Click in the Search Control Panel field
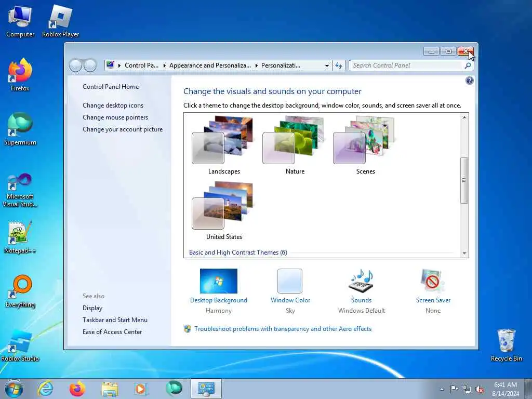Viewport: 532px width, 399px height. 407,65
